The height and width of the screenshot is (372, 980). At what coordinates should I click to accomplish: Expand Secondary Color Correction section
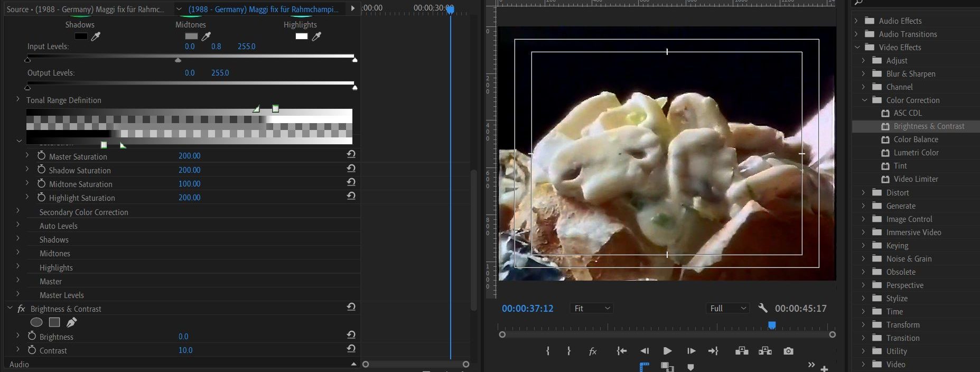click(x=18, y=210)
